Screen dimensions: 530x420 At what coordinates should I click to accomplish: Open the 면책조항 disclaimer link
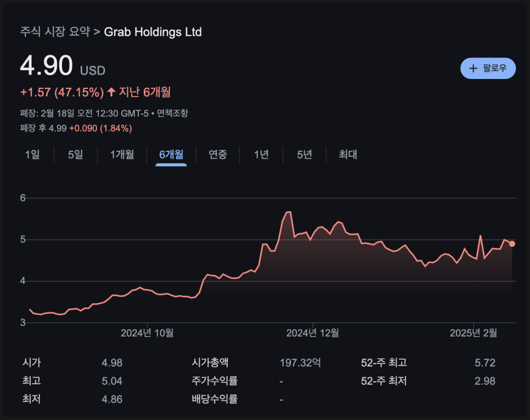(172, 113)
